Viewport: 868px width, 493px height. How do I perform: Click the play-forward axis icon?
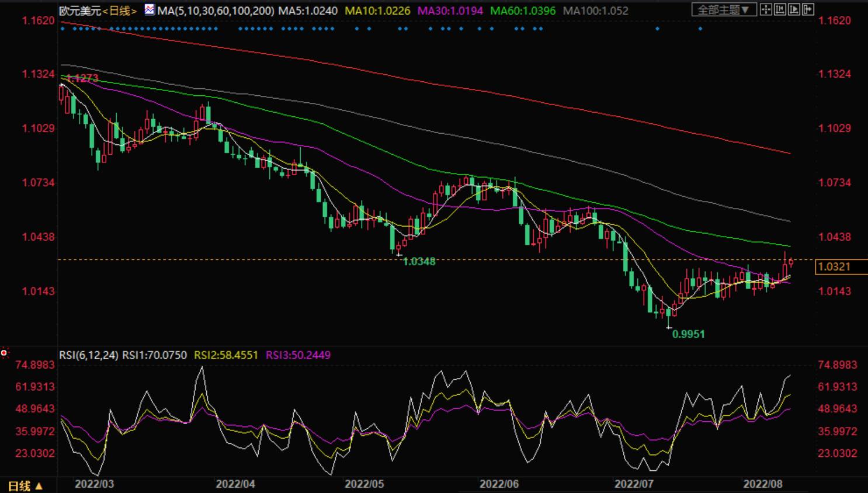[794, 9]
